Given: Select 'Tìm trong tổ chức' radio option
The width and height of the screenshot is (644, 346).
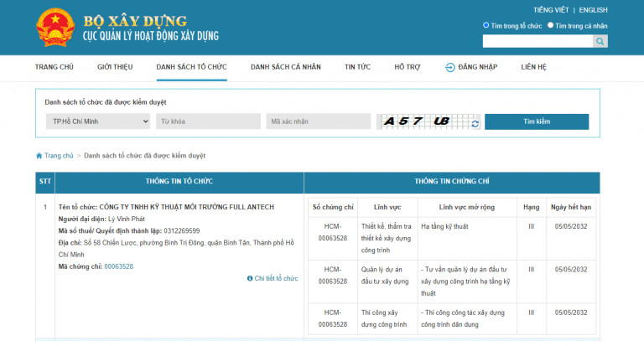Looking at the screenshot, I should (486, 25).
